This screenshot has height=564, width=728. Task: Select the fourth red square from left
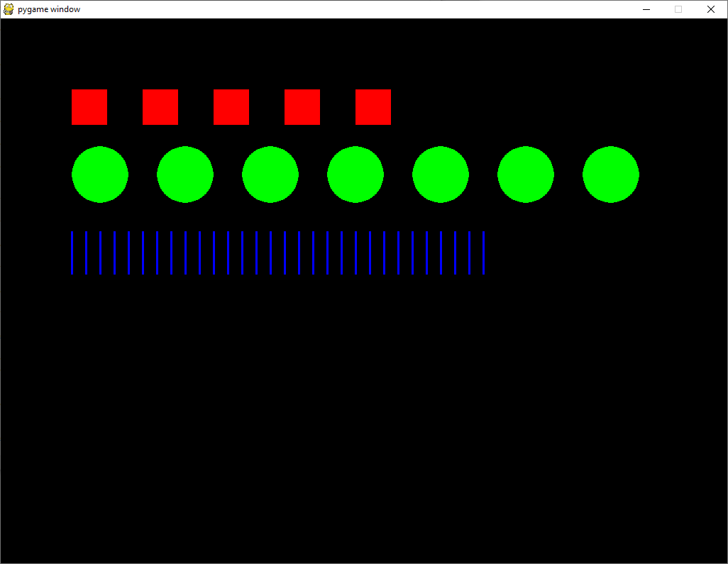[x=302, y=107]
